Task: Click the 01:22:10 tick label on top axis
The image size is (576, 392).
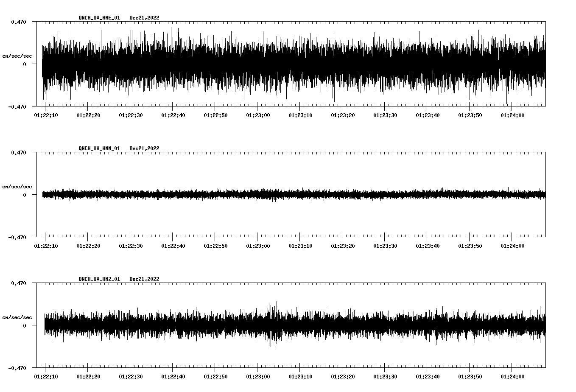Action: click(45, 115)
